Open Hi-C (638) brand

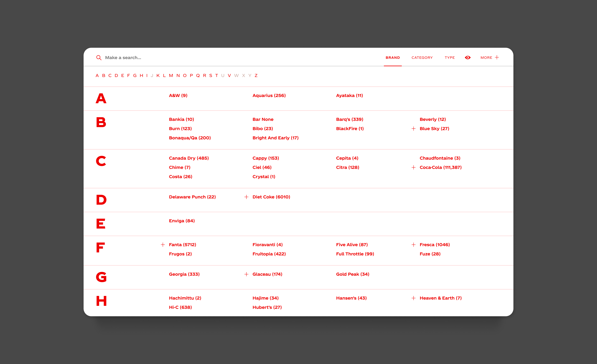(x=180, y=307)
